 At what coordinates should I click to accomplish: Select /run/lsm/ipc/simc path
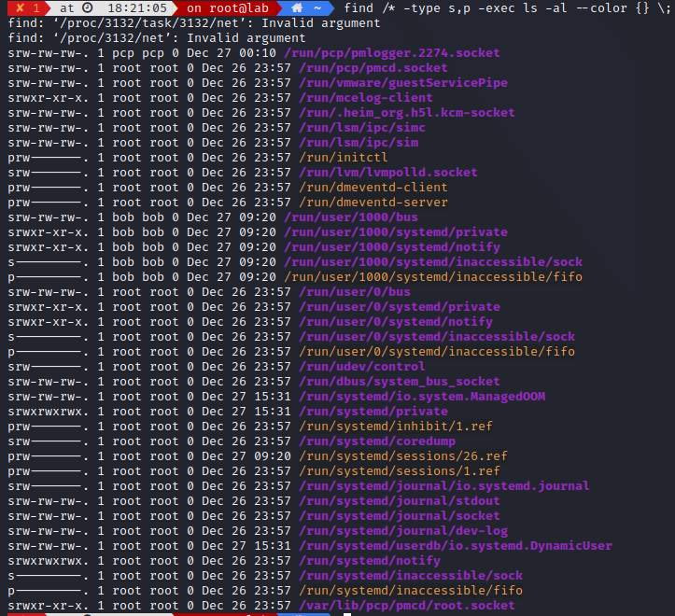[x=362, y=128]
